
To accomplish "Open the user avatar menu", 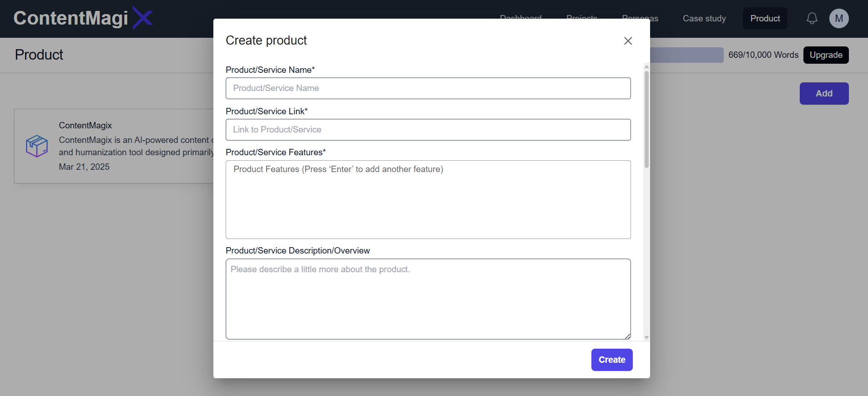I will point(838,18).
